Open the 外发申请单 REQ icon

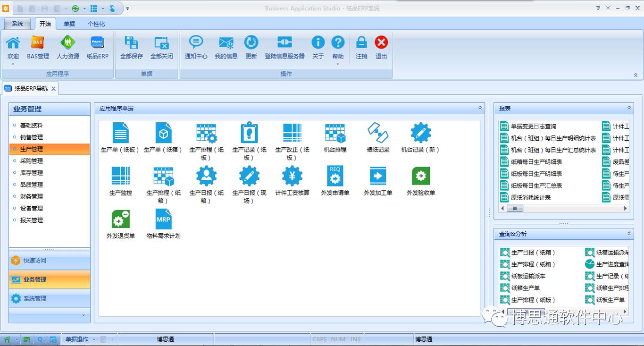tap(335, 177)
